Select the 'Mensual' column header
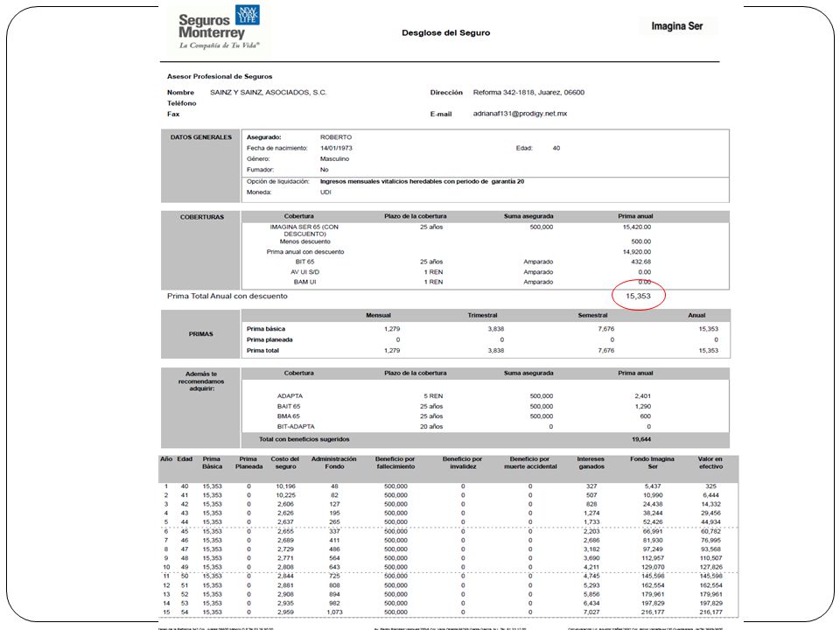Image resolution: width=840 pixels, height=630 pixels. click(x=378, y=316)
